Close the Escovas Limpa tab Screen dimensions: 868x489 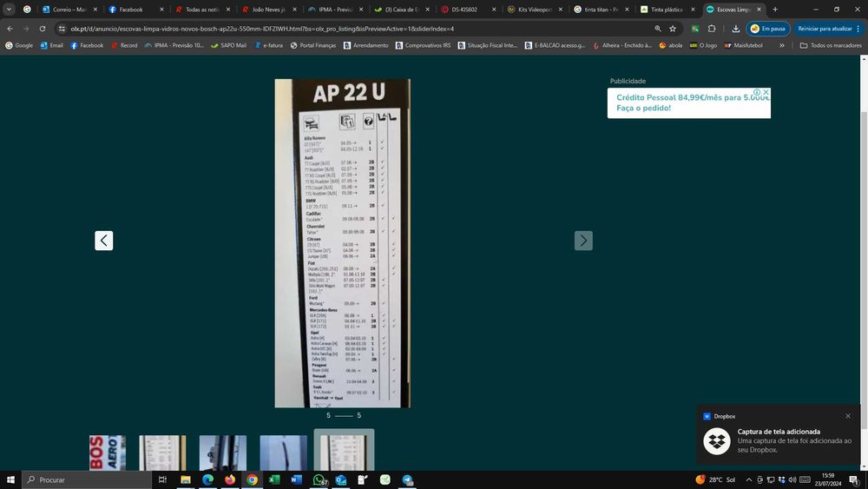(759, 10)
